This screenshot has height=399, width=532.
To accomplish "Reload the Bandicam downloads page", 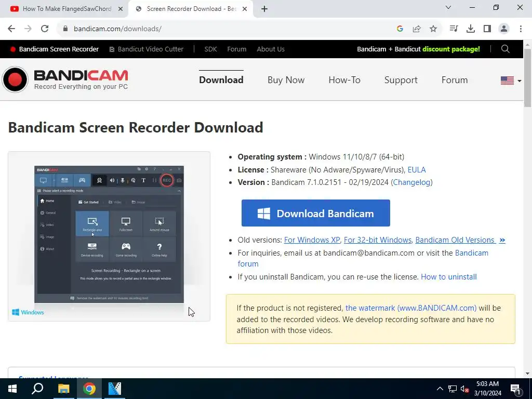I will pos(45,29).
